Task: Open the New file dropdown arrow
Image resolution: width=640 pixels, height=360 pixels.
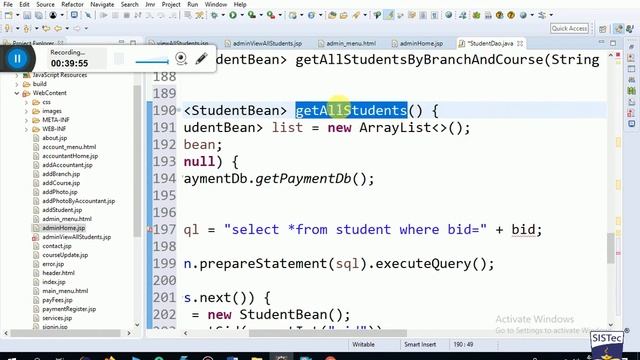Action: coord(17,15)
